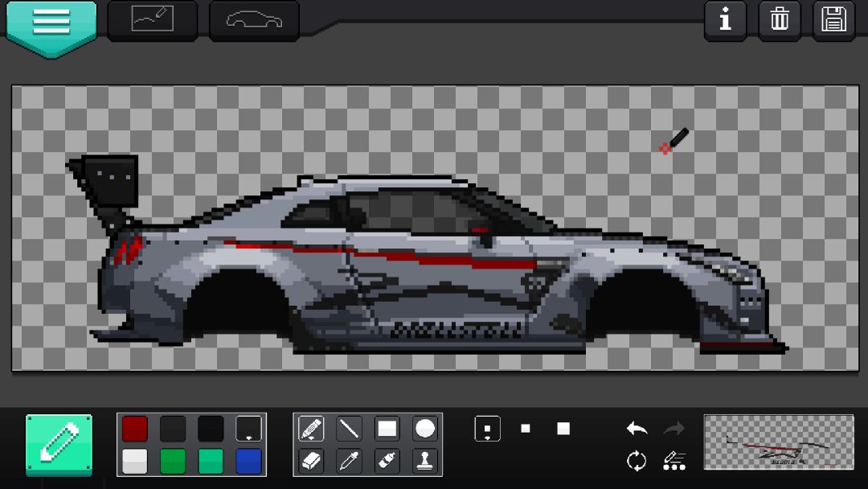Select the paint bucket fill tool

[387, 461]
